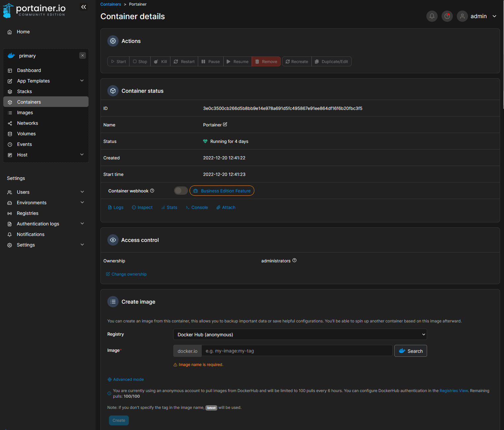Click the administrators ownership info icon
The width and height of the screenshot is (504, 430).
click(x=295, y=260)
